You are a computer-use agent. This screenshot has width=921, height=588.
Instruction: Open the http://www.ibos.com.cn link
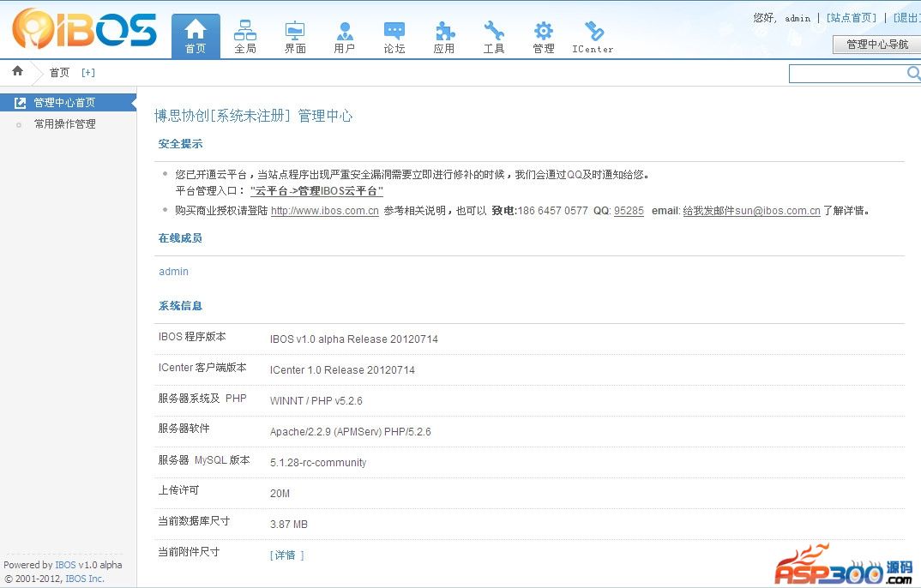pyautogui.click(x=324, y=211)
